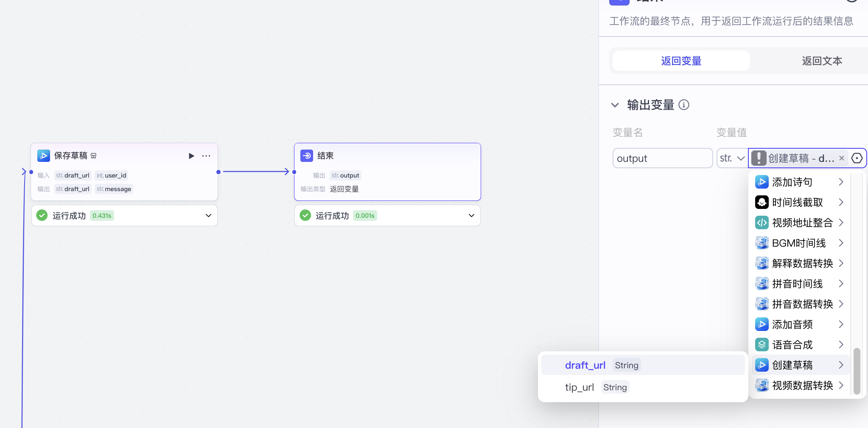This screenshot has height=428, width=868.
Task: Click the output variable name field
Action: click(662, 158)
